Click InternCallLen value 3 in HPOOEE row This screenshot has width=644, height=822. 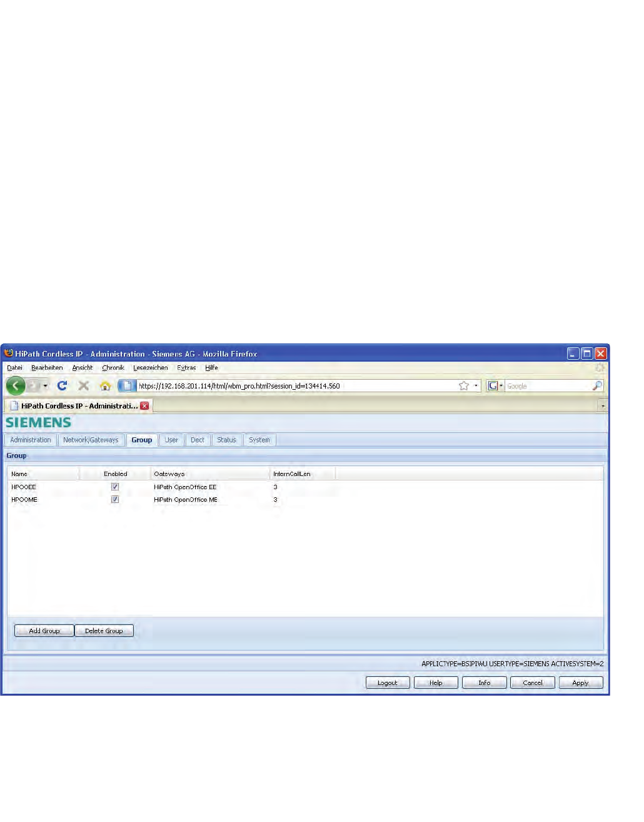(275, 487)
